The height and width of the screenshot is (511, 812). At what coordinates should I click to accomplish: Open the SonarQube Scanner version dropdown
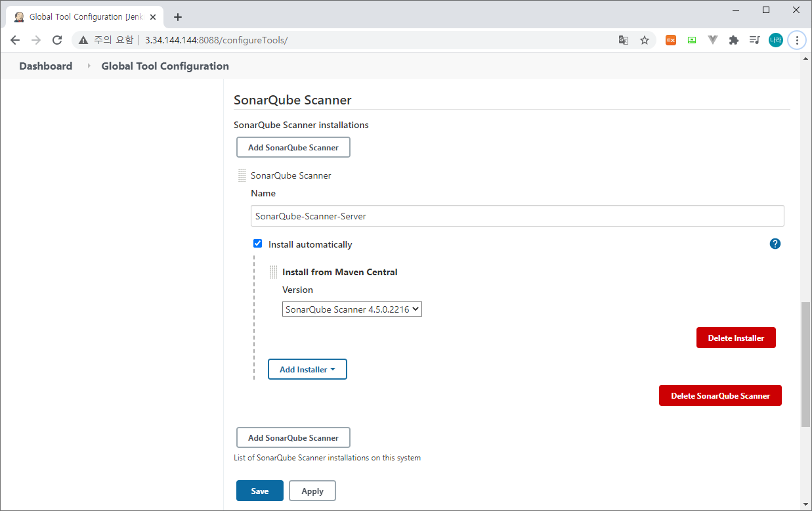(x=352, y=309)
